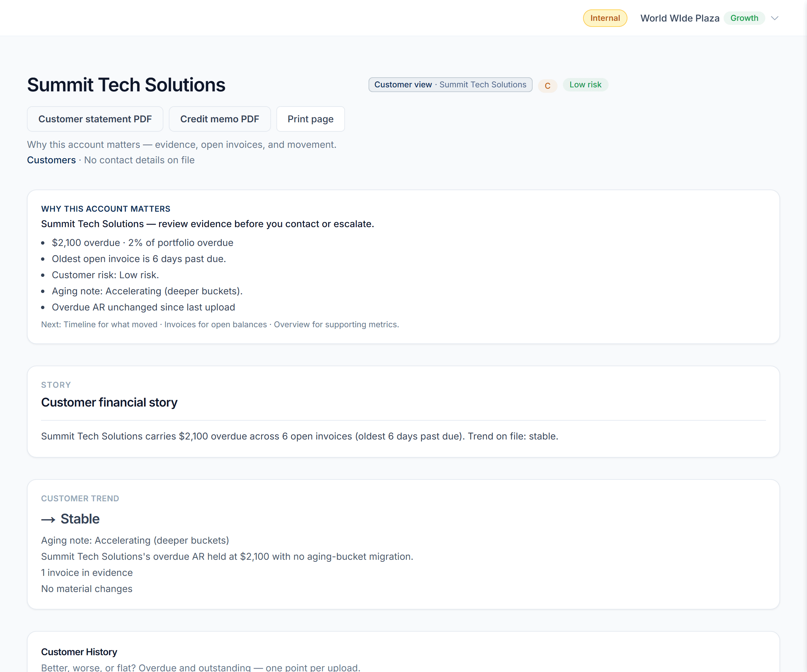Click the '1 invoice in evidence' line
The height and width of the screenshot is (672, 807).
(x=87, y=573)
